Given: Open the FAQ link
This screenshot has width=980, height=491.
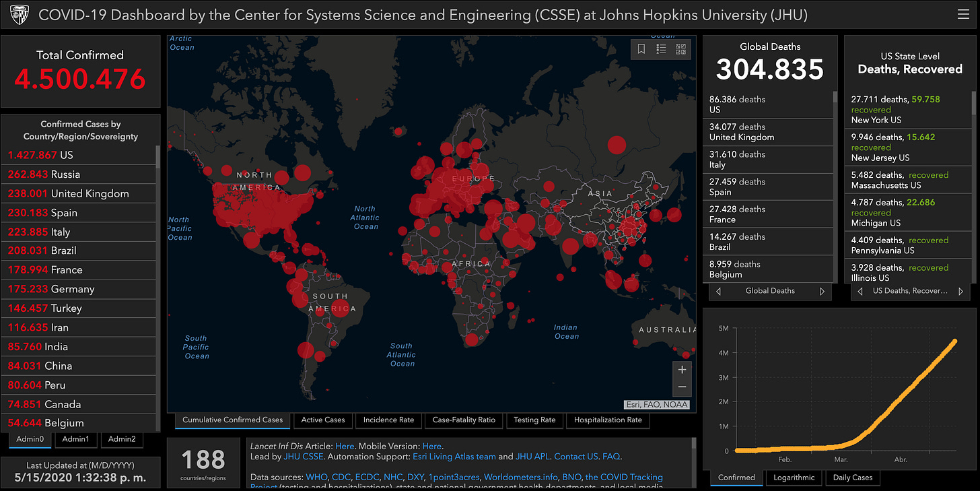Looking at the screenshot, I should (x=611, y=457).
